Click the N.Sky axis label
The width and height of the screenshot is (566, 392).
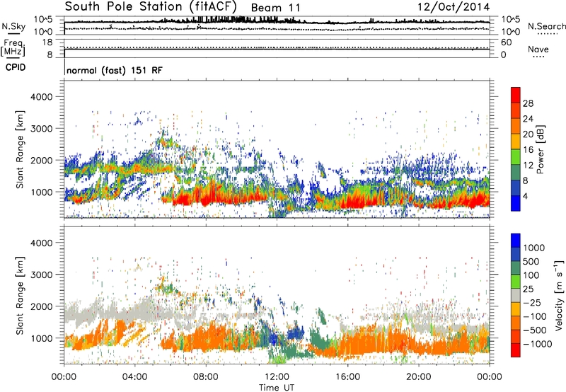coord(13,26)
